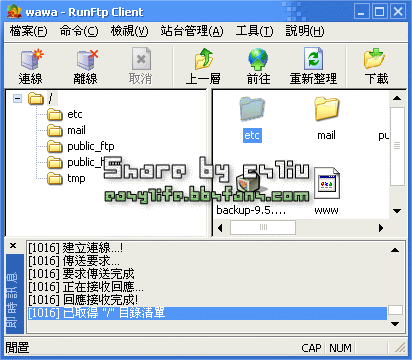Viewport: 412px width, 360px height.
Task: Go up one level with 上一層
Action: point(203,66)
